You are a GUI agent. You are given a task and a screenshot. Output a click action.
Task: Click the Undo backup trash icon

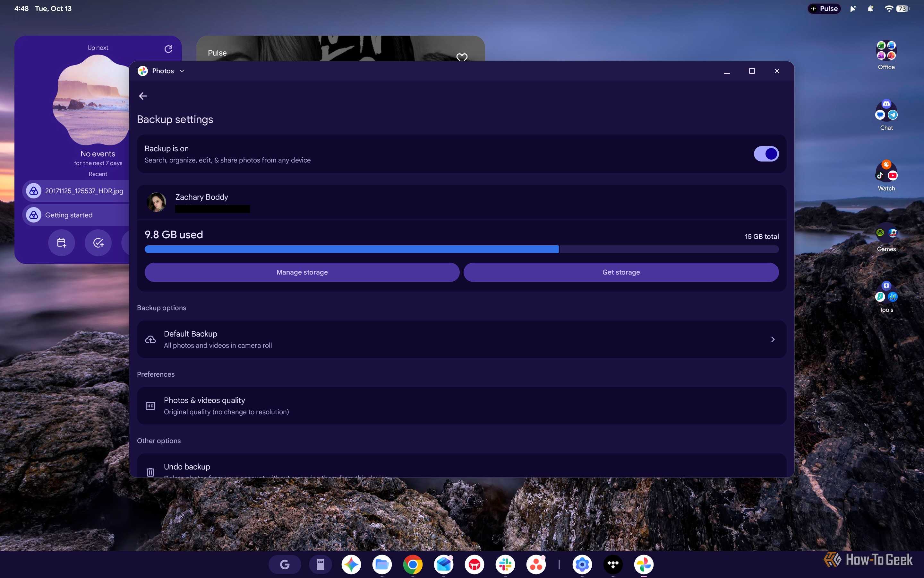pos(150,472)
